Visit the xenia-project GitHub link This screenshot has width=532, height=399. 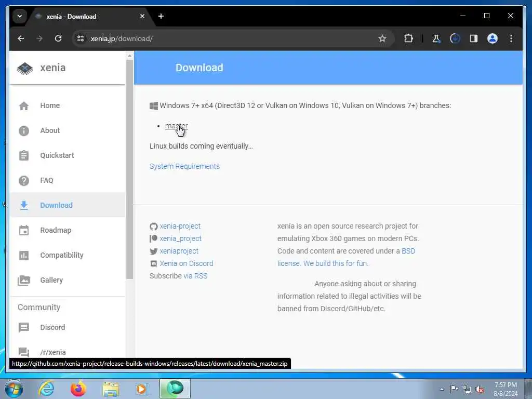point(180,227)
